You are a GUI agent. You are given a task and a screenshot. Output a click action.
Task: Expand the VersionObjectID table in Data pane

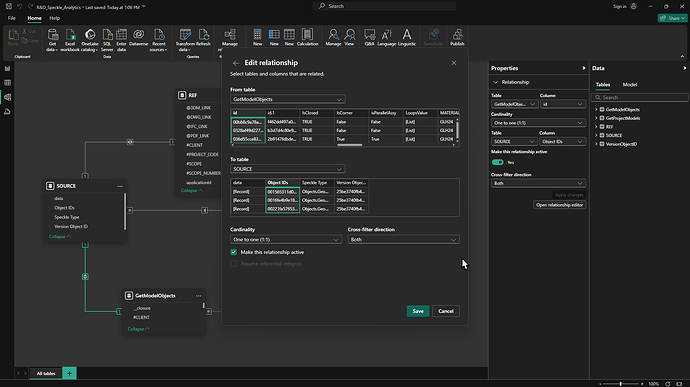(x=596, y=144)
